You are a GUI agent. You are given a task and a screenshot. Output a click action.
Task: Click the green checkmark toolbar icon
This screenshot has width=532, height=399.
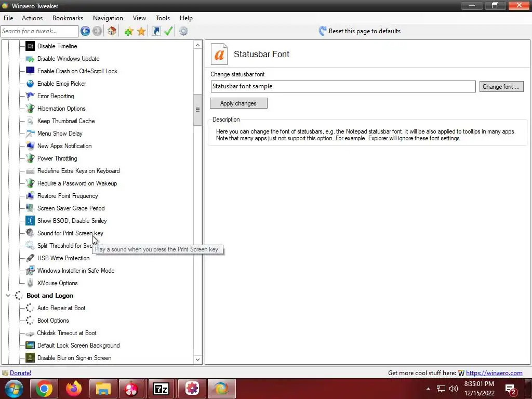[168, 31]
